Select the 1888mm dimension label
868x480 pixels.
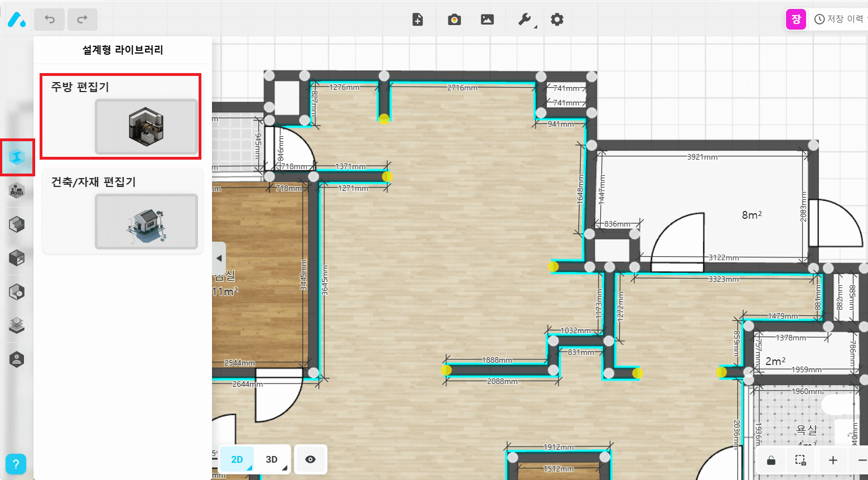(x=497, y=360)
